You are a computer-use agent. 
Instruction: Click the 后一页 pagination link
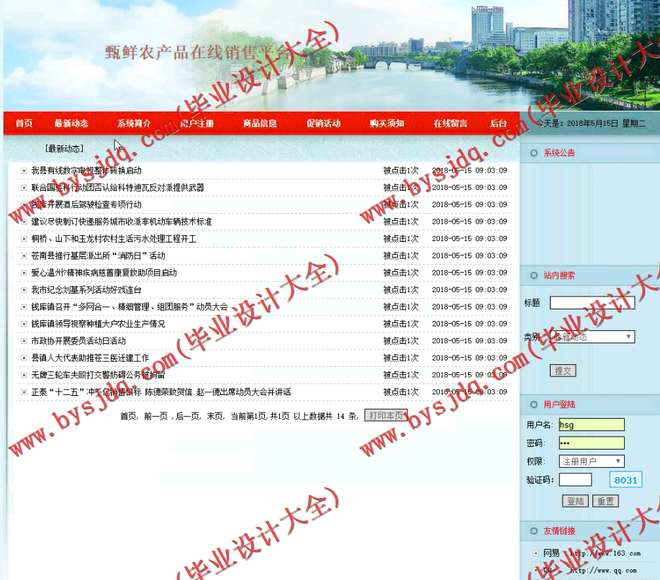coord(187,416)
